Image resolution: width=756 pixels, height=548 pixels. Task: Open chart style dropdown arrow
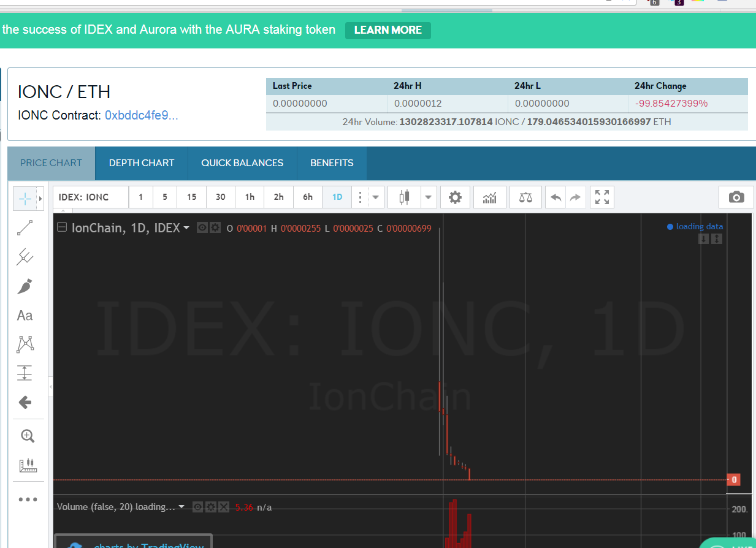pos(428,197)
